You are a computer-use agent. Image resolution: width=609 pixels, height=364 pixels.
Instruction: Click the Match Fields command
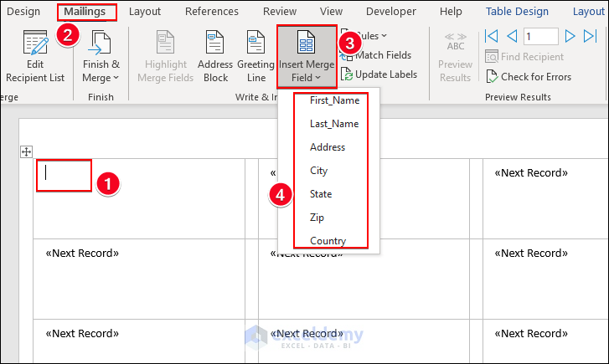(x=376, y=55)
